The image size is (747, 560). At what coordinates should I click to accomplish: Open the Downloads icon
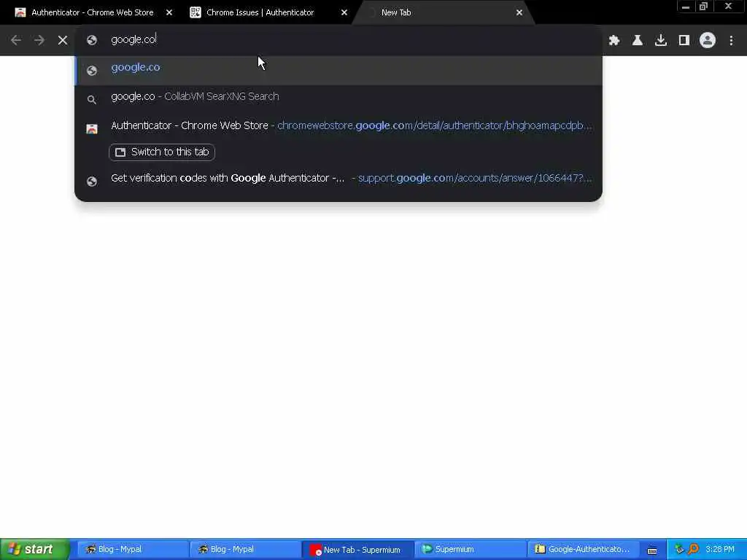click(x=661, y=40)
